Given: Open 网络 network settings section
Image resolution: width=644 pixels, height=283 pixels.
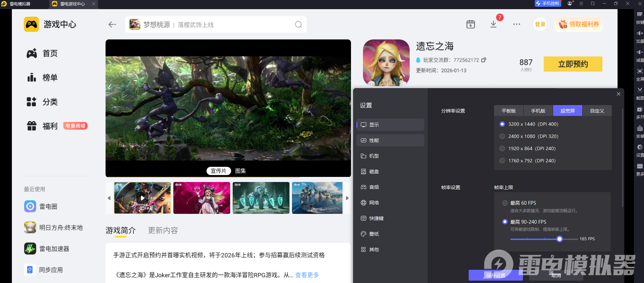Looking at the screenshot, I should click(390, 203).
